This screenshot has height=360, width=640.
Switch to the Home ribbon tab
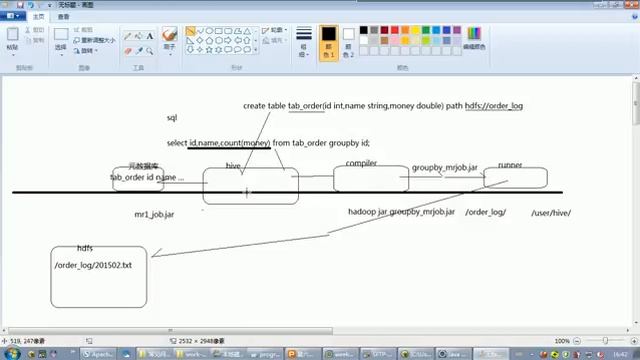coord(39,16)
